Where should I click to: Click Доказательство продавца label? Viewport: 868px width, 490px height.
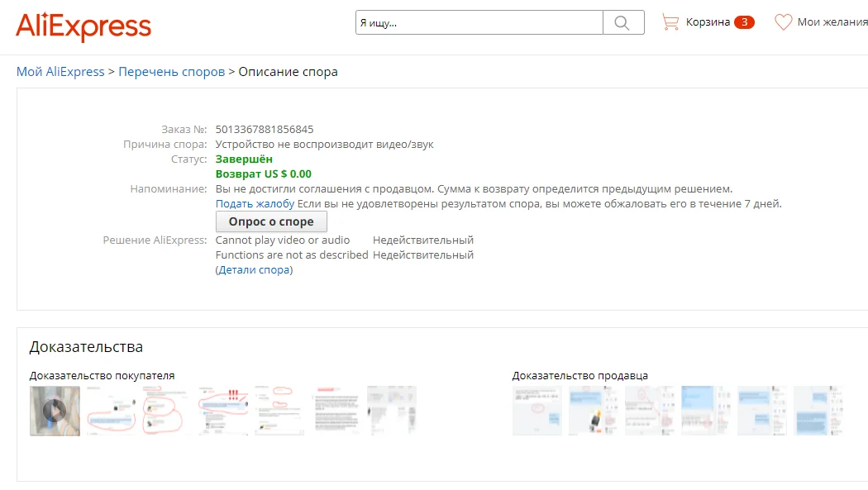580,375
